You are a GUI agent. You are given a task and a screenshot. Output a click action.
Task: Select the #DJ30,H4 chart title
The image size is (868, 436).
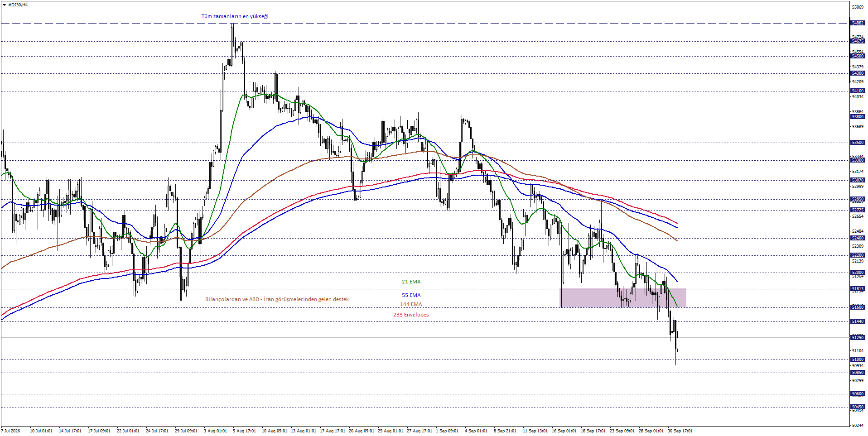click(x=18, y=5)
